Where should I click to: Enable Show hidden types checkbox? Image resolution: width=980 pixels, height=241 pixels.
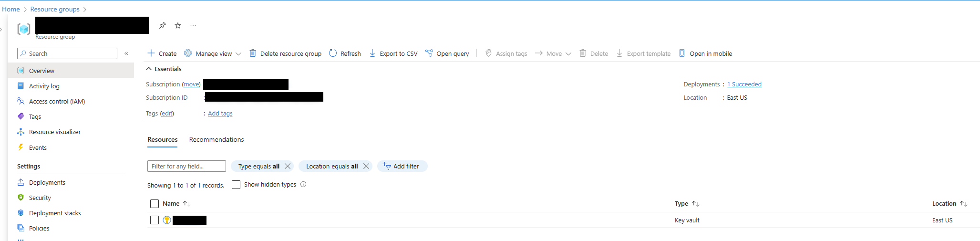point(236,185)
